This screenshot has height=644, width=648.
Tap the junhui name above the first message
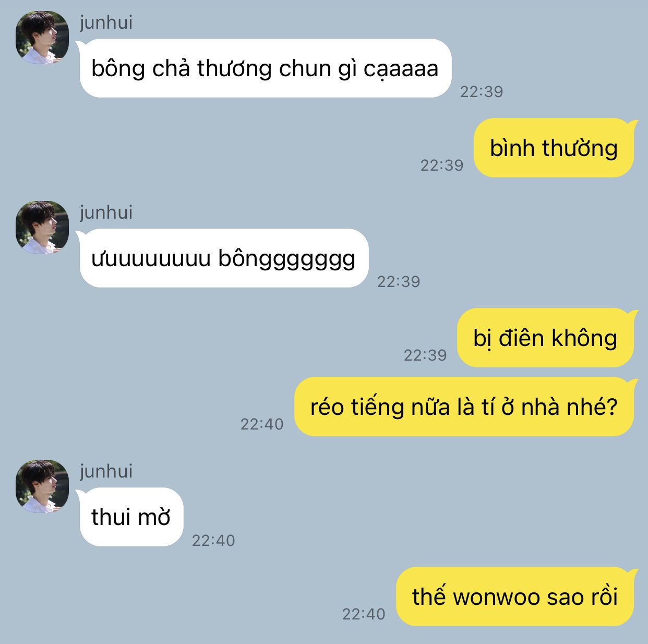coord(106,22)
